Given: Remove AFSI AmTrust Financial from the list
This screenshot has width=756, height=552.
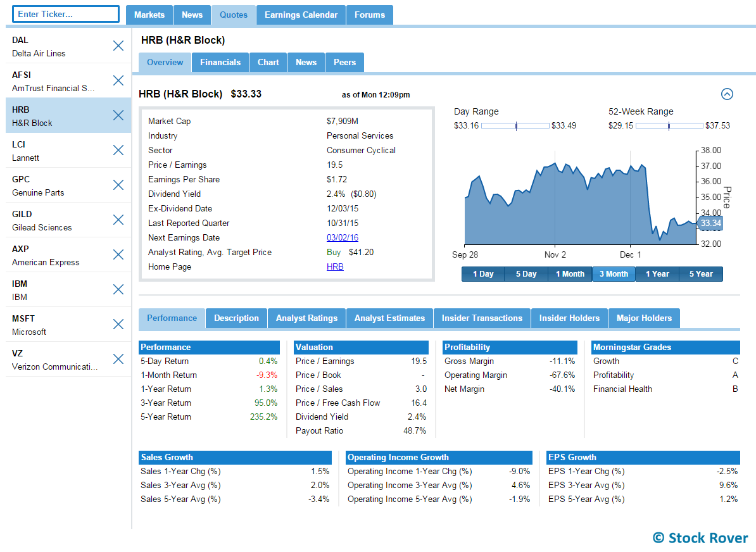Looking at the screenshot, I should point(118,80).
